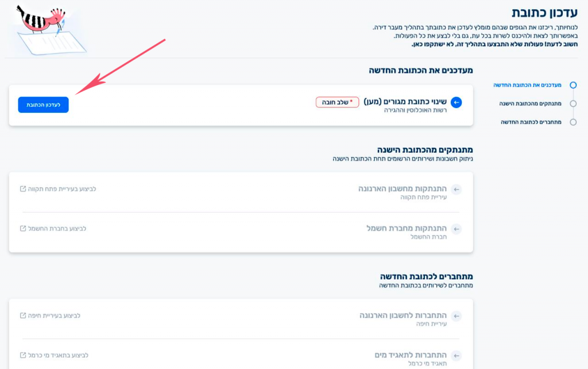Select step circle for 'מתחברים לכתובת החדשה'
Screen dimensions: 588x369
pos(572,122)
